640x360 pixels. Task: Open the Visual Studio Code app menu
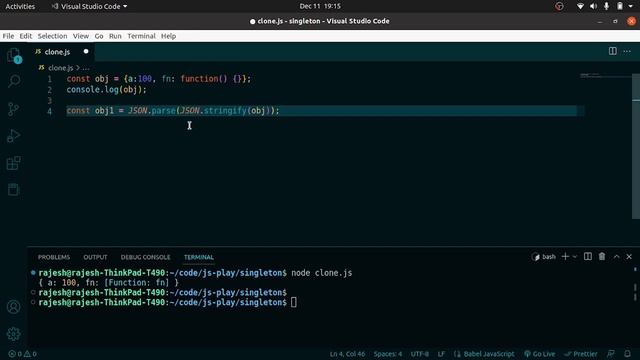click(x=89, y=6)
